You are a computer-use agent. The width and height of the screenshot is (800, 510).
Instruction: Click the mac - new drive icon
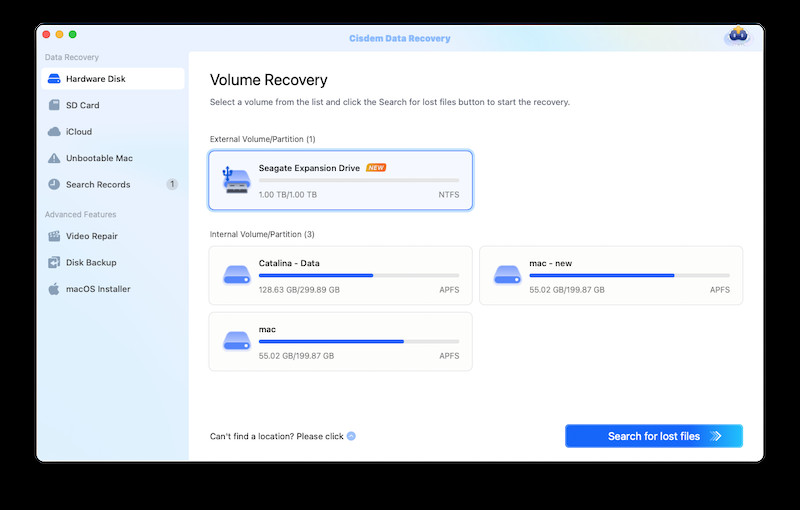(x=507, y=275)
